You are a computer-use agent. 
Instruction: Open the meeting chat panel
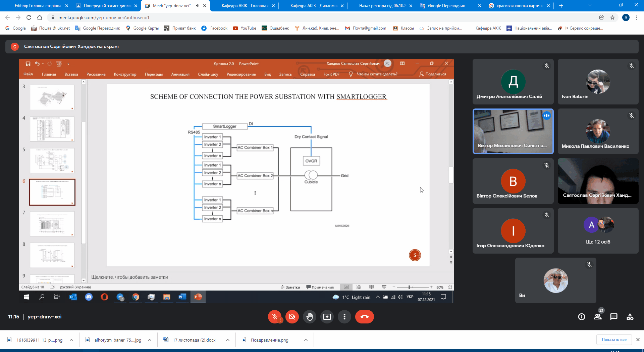coord(614,317)
